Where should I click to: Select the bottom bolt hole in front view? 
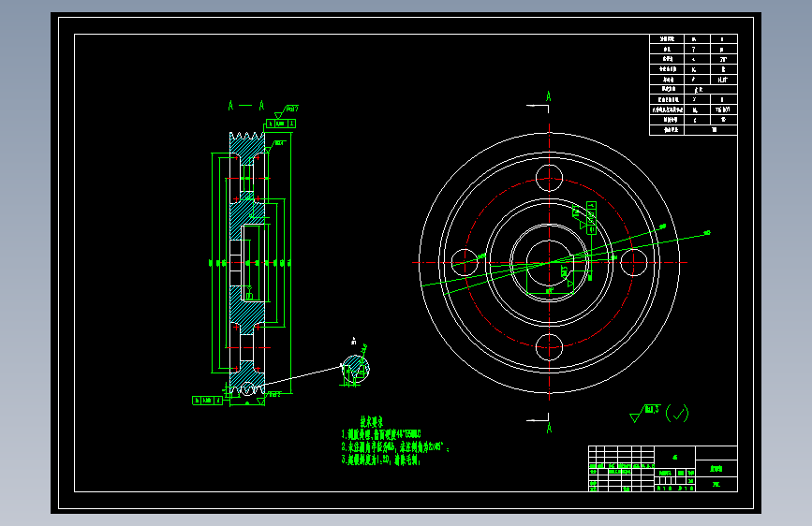[549, 347]
